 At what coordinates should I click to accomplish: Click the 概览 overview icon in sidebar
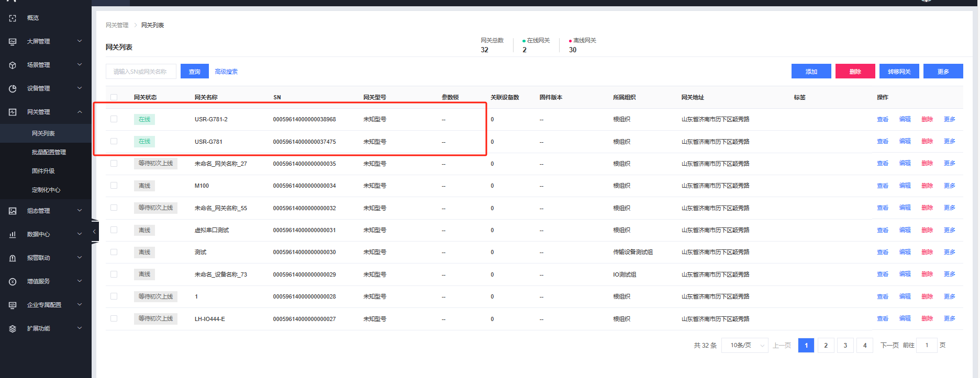pos(13,18)
